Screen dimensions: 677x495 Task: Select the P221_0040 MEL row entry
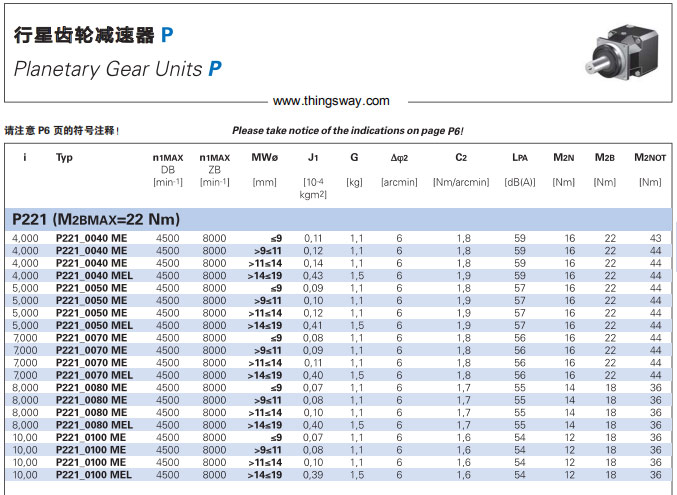(94, 275)
